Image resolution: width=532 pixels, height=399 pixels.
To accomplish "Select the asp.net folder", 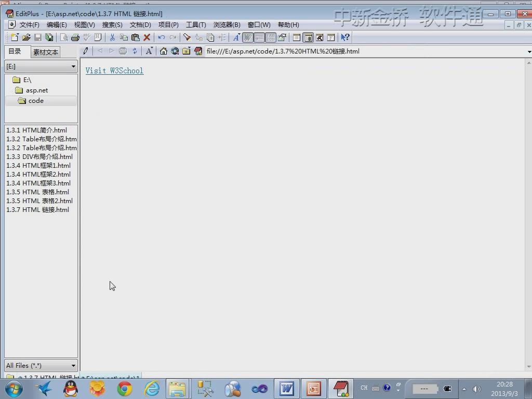I will [x=32, y=90].
